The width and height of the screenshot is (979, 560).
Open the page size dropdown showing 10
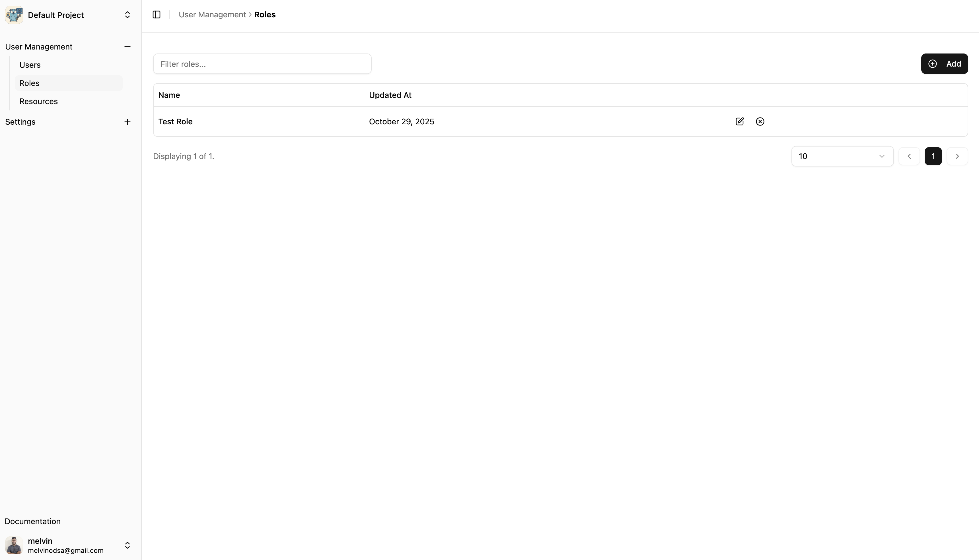tap(842, 156)
